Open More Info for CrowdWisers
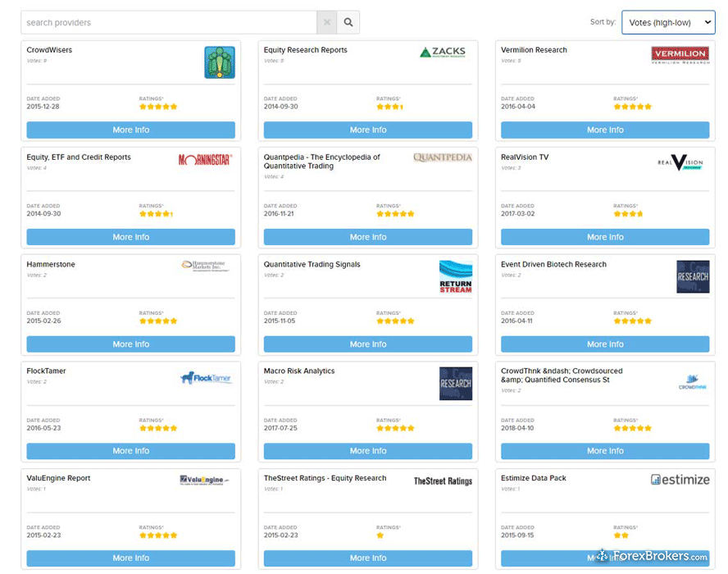The height and width of the screenshot is (574, 728). (x=130, y=130)
